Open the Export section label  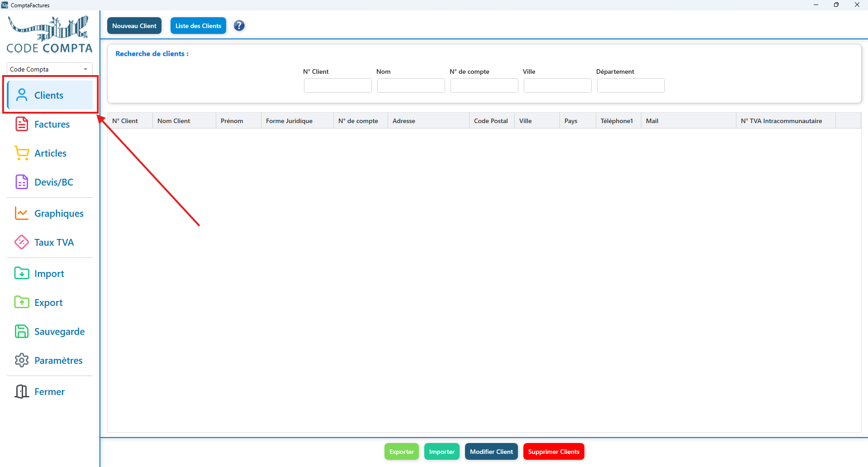(48, 302)
